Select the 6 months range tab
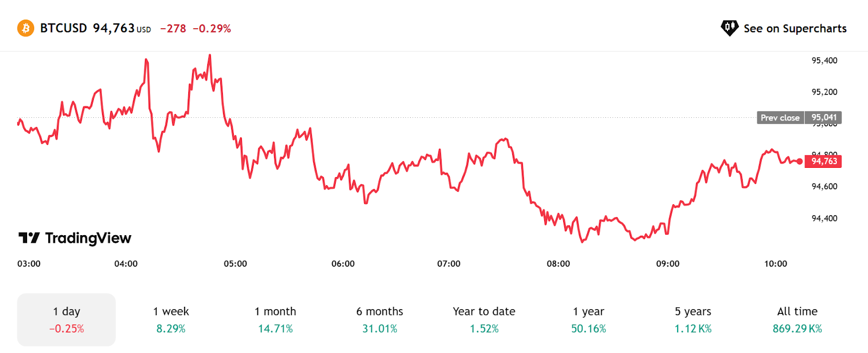 380,319
